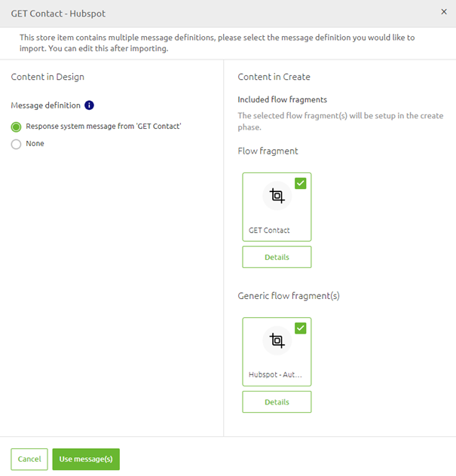This screenshot has height=476, width=456.
Task: Uncheck the Hubspot - Aut... generic fragment checkbox
Action: pyautogui.click(x=301, y=328)
